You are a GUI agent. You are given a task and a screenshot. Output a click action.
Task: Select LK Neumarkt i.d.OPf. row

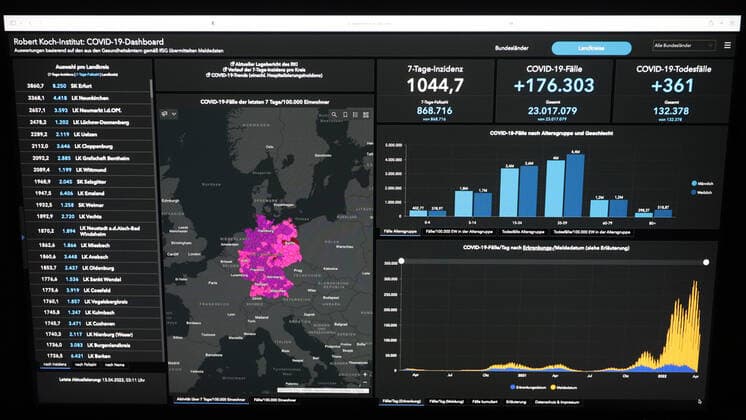click(x=85, y=110)
